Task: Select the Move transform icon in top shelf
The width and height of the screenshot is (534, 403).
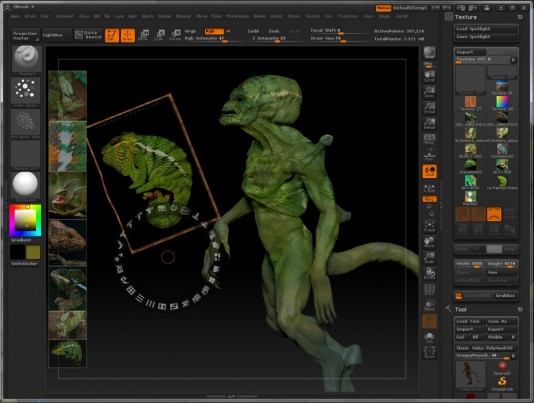Action: (143, 35)
